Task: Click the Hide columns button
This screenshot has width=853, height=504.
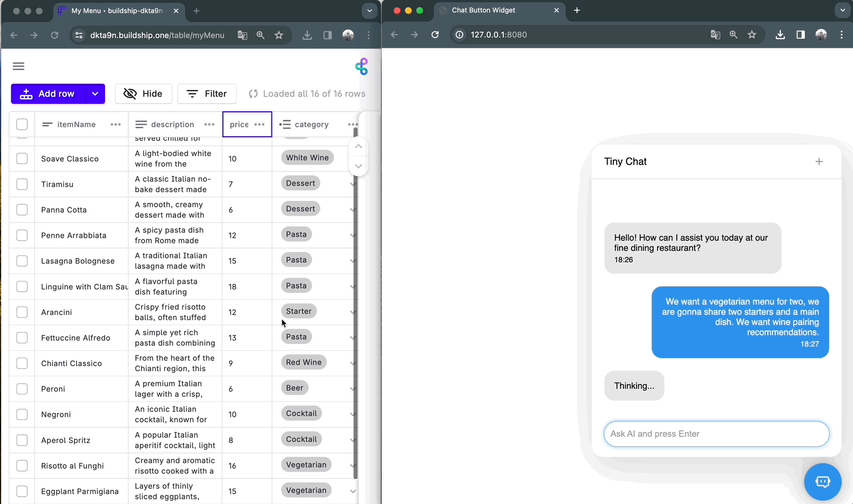Action: [x=143, y=94]
